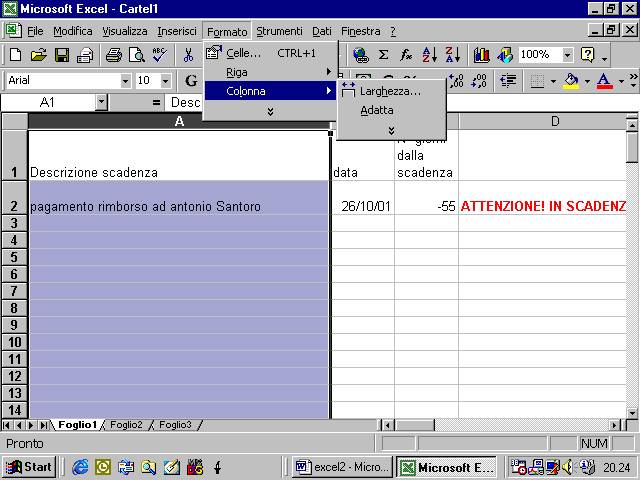Select Larghezza... in the Colonna submenu
This screenshot has width=640, height=480.
pyautogui.click(x=391, y=91)
